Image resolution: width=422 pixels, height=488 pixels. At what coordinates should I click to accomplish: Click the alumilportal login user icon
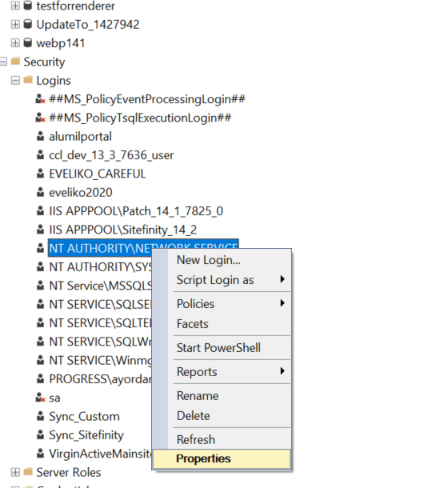40,136
